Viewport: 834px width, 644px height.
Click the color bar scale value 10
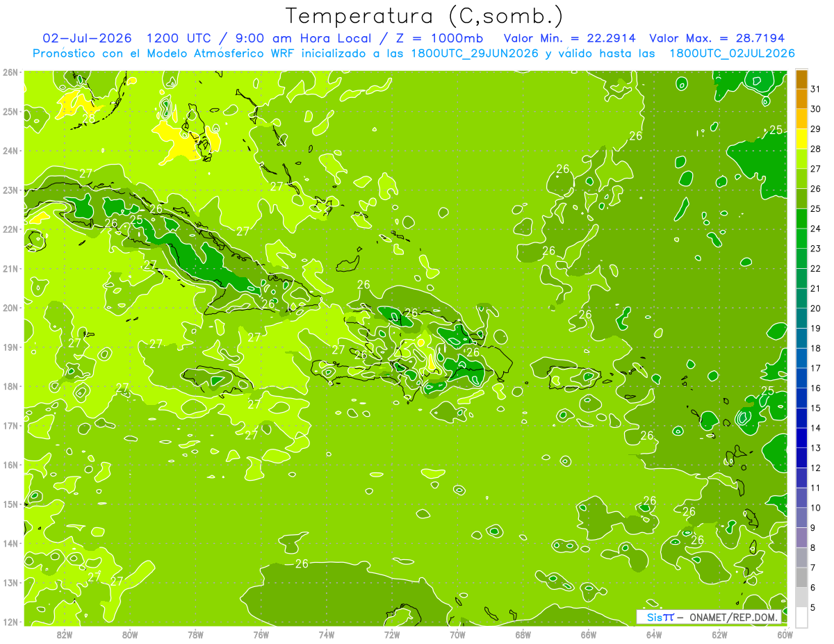point(816,508)
